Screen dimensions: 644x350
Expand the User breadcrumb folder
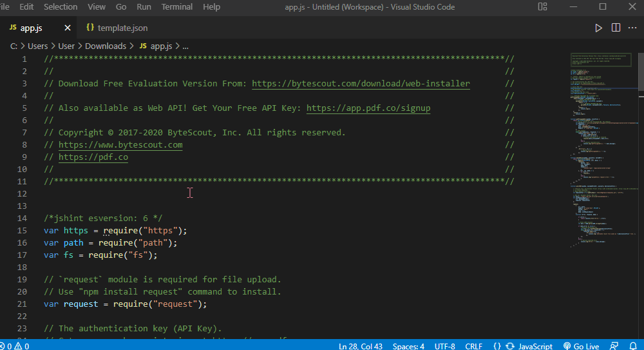[66, 46]
